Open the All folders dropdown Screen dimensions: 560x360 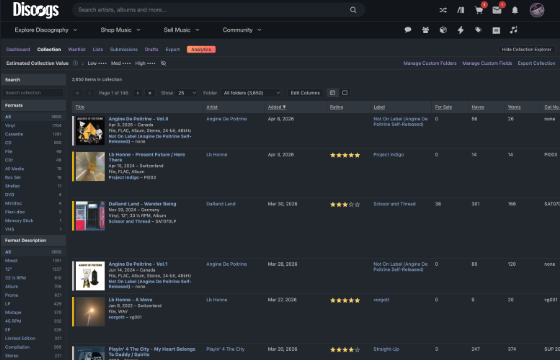(x=251, y=93)
